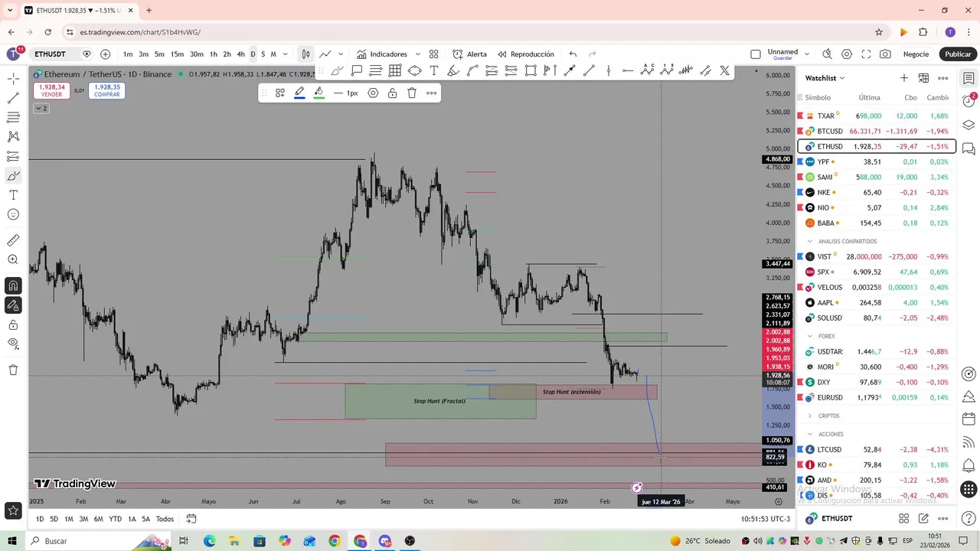
Task: Open the alerts panel in the right sidebar
Action: [969, 102]
